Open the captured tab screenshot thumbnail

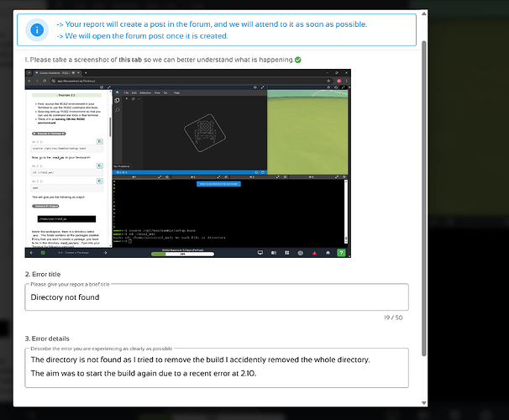188,163
